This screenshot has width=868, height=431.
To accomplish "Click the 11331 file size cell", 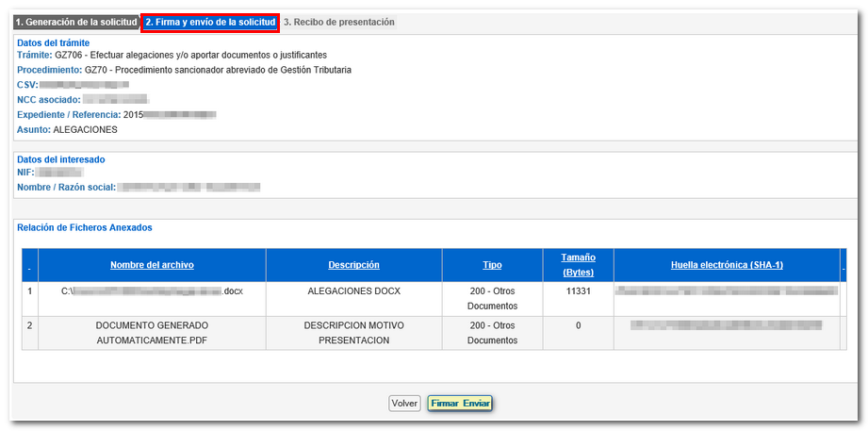I will (x=577, y=291).
